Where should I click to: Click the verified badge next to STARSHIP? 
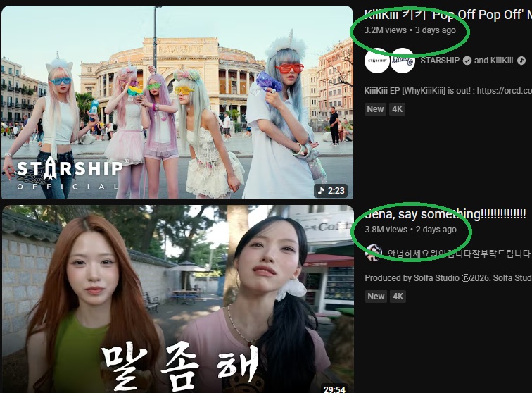click(467, 61)
